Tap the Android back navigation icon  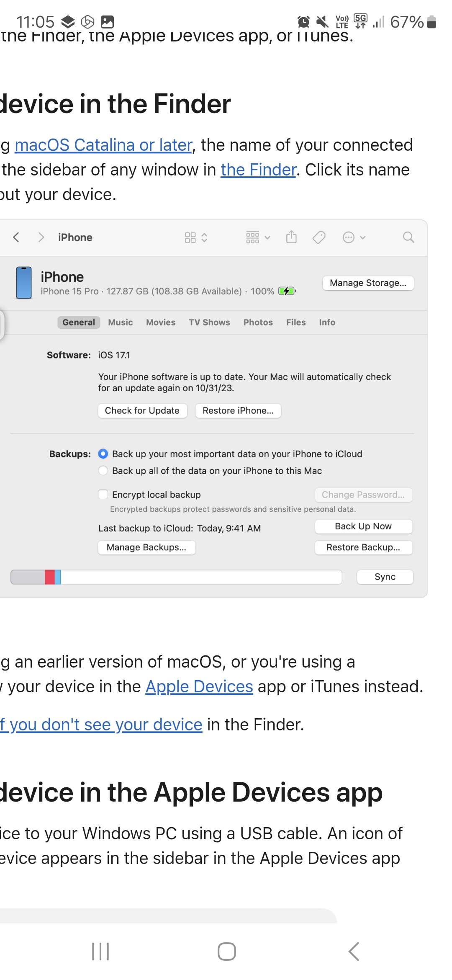click(x=354, y=952)
